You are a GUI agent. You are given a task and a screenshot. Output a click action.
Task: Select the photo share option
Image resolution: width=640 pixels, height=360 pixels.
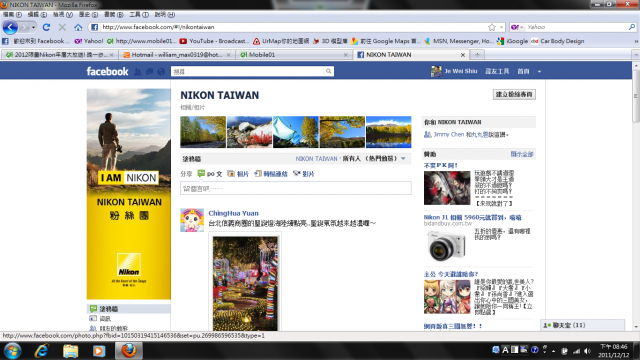[238, 174]
